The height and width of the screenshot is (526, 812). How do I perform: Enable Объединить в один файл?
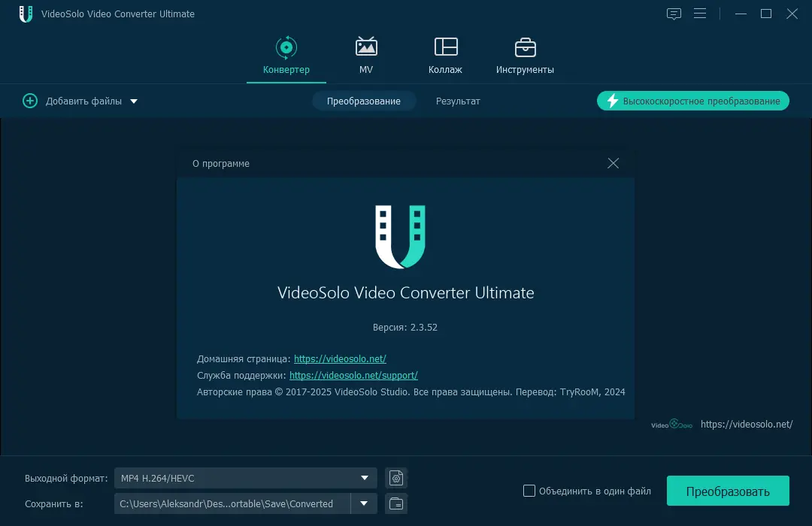tap(529, 491)
